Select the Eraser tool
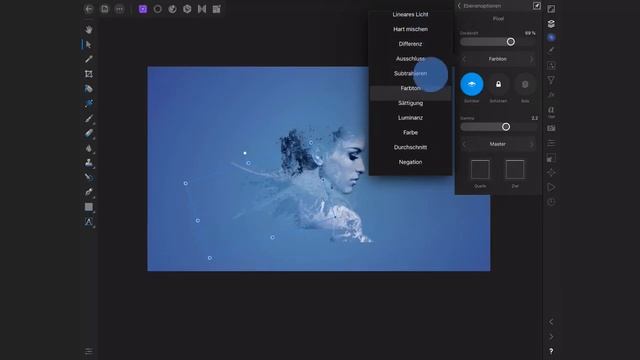This screenshot has height=360, width=640. point(89,133)
